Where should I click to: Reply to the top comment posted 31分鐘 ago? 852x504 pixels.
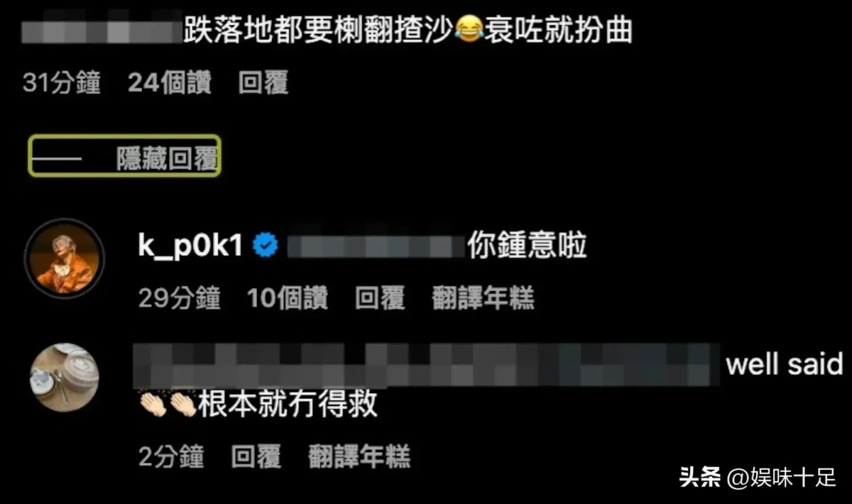tap(263, 83)
